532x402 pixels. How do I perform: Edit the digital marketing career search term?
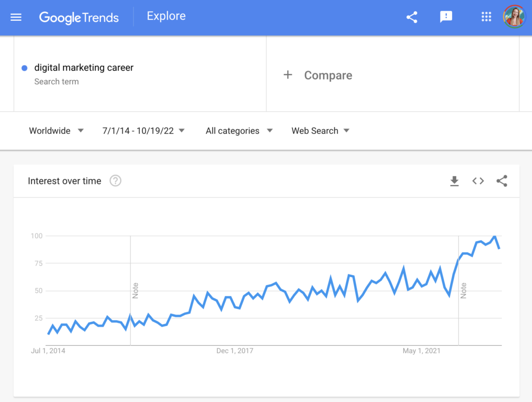(x=84, y=68)
